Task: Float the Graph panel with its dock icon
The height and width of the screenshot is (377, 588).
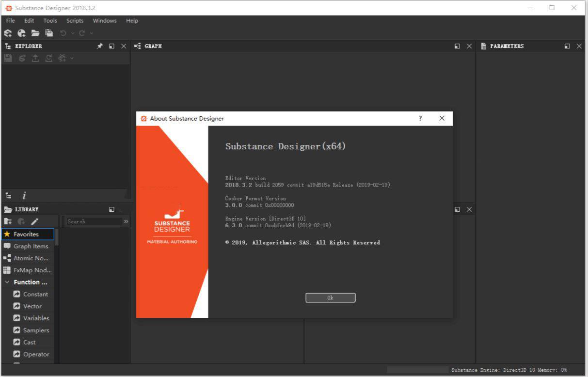Action: tap(457, 46)
